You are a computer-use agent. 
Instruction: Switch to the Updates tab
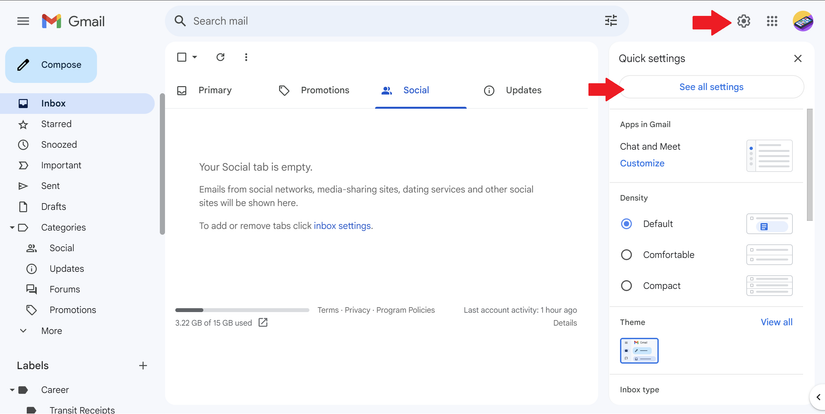click(512, 90)
